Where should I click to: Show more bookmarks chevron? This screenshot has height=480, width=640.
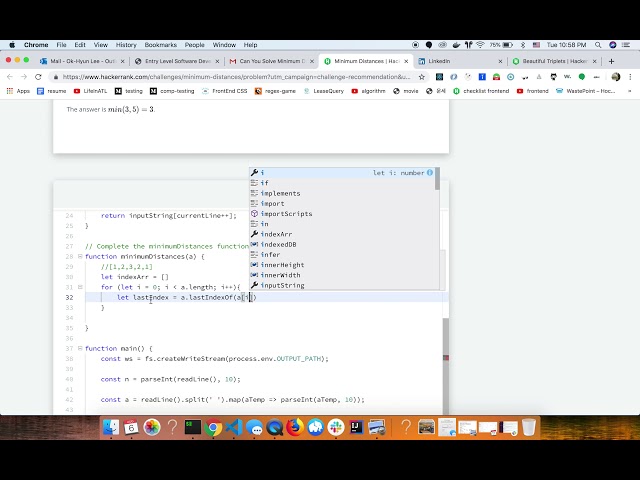tap(629, 91)
